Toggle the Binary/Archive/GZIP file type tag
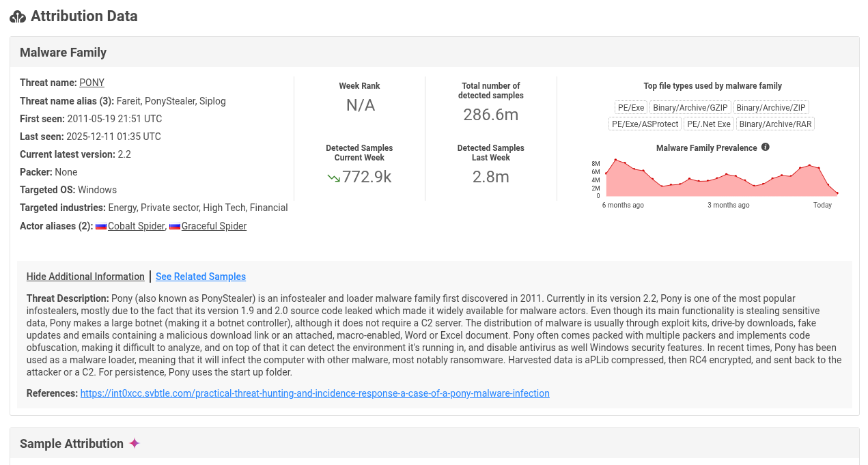This screenshot has width=868, height=465. coord(690,107)
